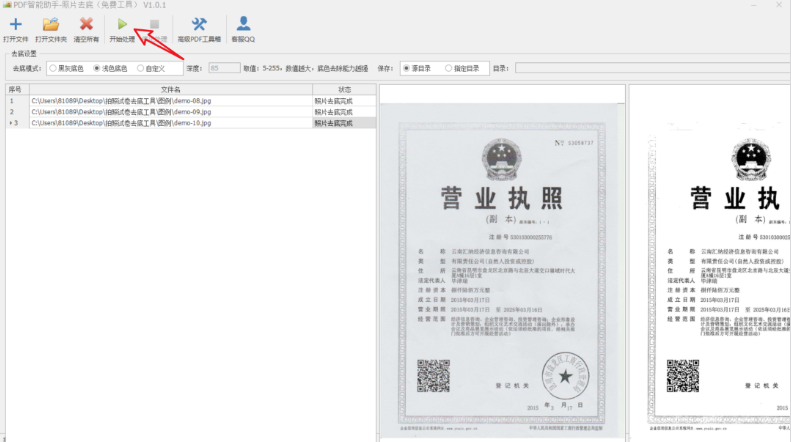Click status cell of demo-08.jpg row

344,101
